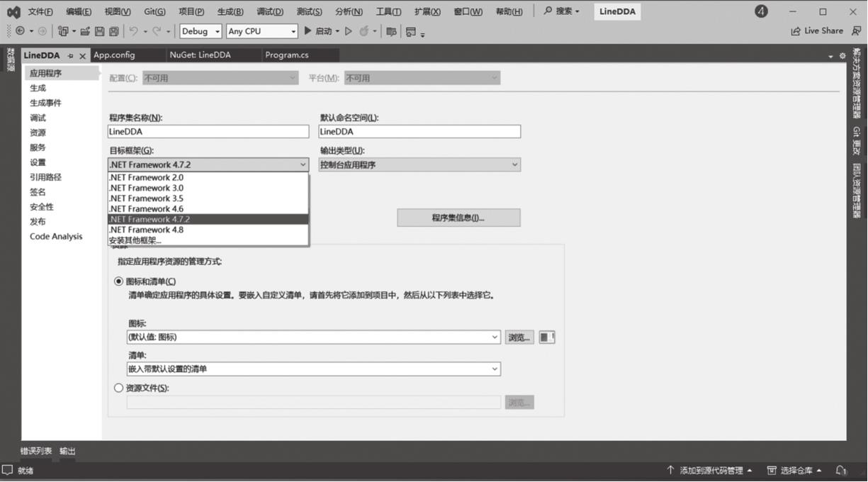Open the 清单 manifest dropdown
The height and width of the screenshot is (482, 868).
[x=314, y=369]
